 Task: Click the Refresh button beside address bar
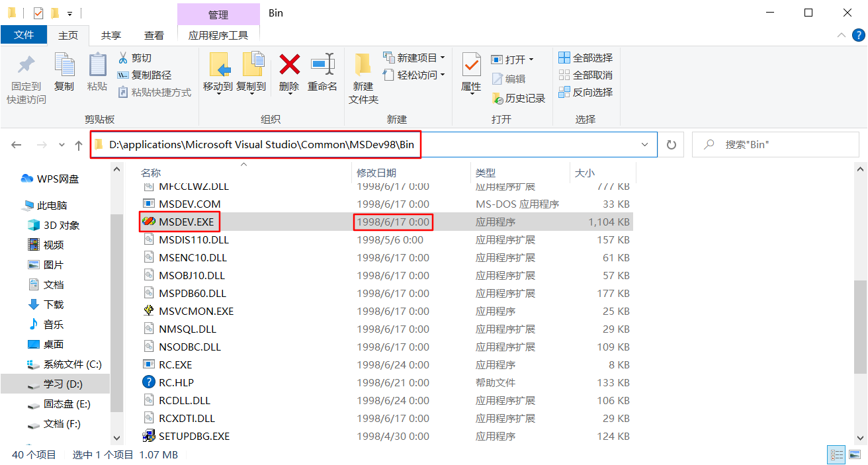point(672,145)
